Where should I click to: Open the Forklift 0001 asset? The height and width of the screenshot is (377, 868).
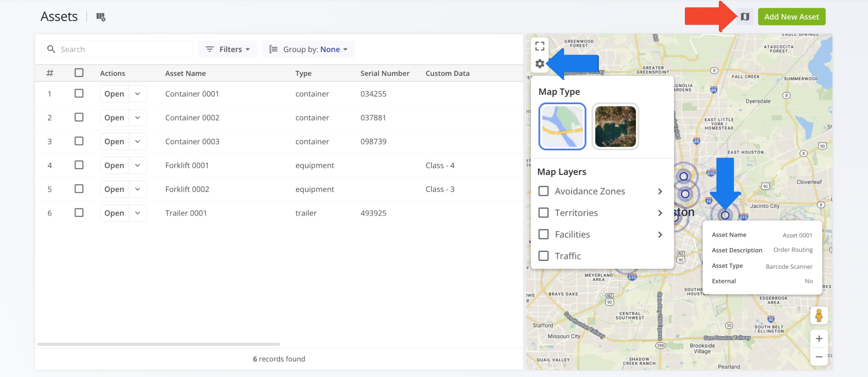[x=114, y=165]
